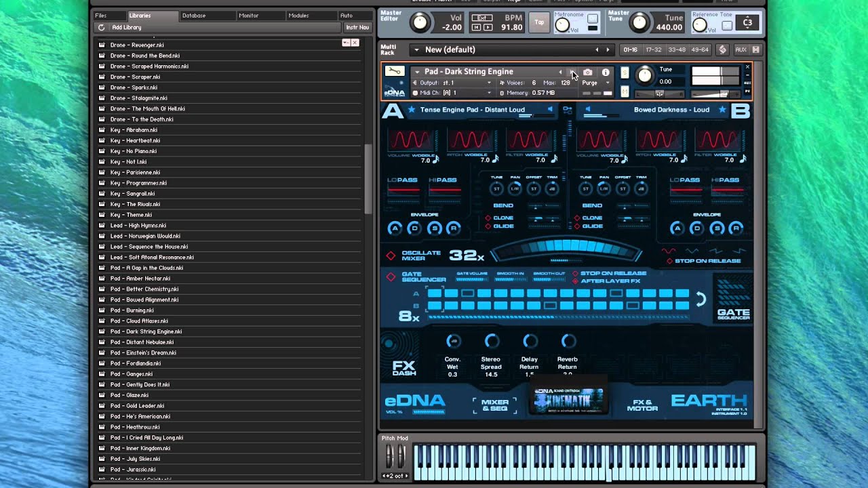868x488 pixels.
Task: Select Pad - Distant Nebulae.nki in library list
Action: coord(142,342)
